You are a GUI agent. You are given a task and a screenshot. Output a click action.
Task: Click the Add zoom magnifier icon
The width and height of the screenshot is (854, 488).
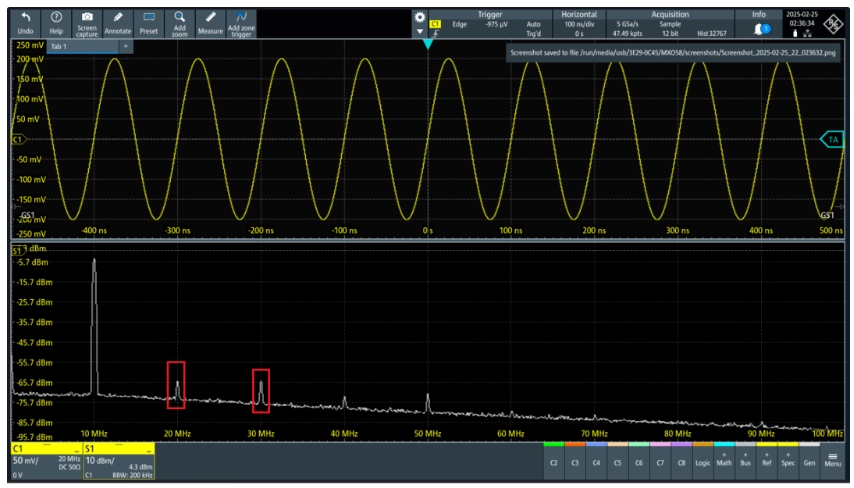(179, 22)
